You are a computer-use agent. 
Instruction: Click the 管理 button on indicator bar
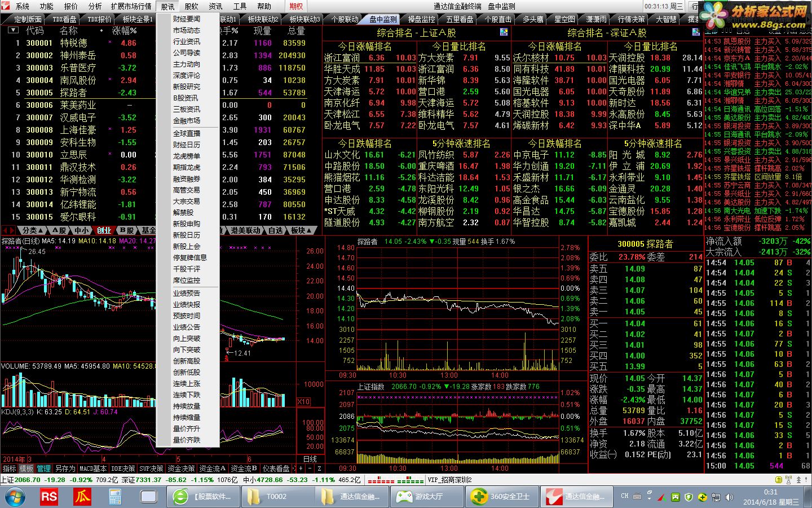tap(44, 468)
